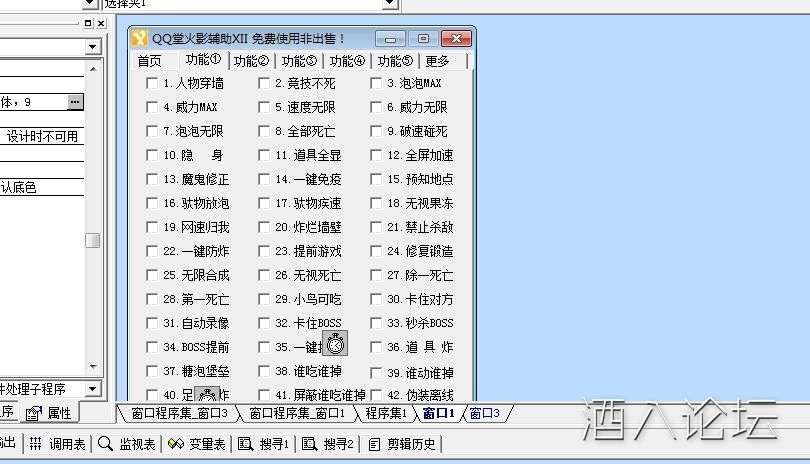810x464 pixels.
Task: Check 18.无视果冻 option
Action: coord(376,203)
